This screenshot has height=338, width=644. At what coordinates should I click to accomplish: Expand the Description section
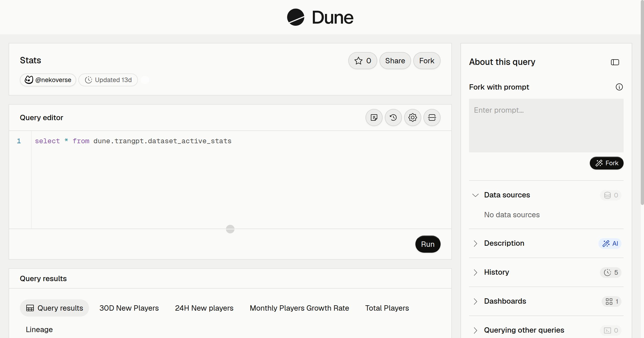475,243
